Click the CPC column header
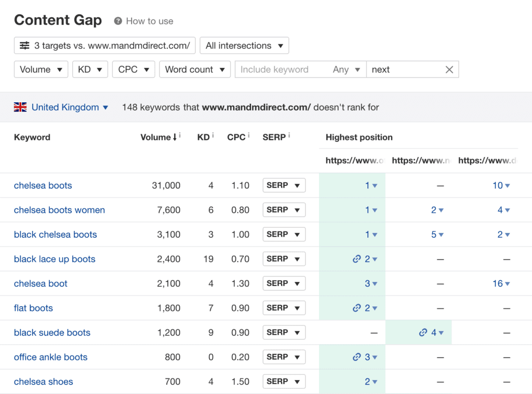 [x=236, y=138]
